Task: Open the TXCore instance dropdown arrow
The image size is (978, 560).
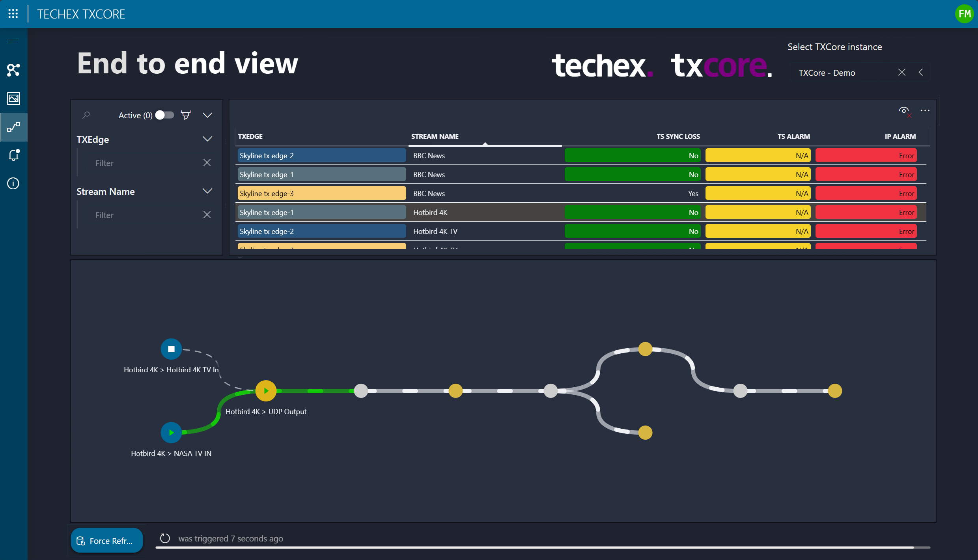Action: [921, 72]
